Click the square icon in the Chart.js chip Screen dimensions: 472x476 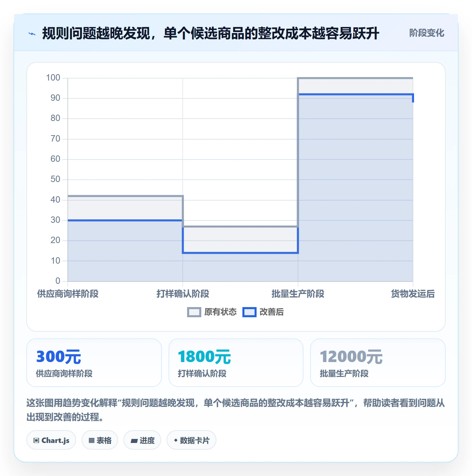pos(36,441)
